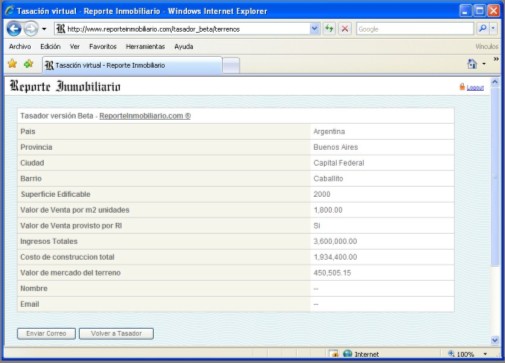Click the '1,800.00' value cell
This screenshot has width=505, height=363.
coord(382,210)
